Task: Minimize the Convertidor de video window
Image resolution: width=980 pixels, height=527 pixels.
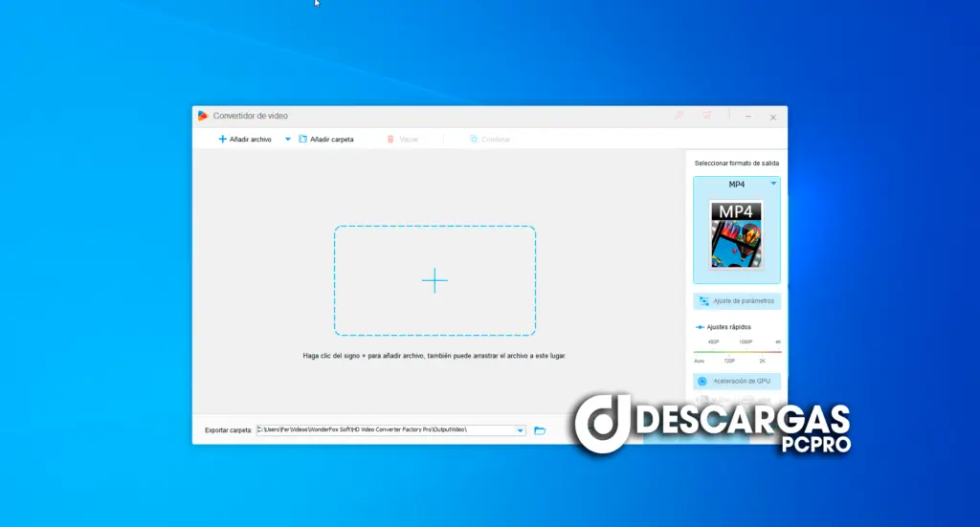Action: coord(748,116)
